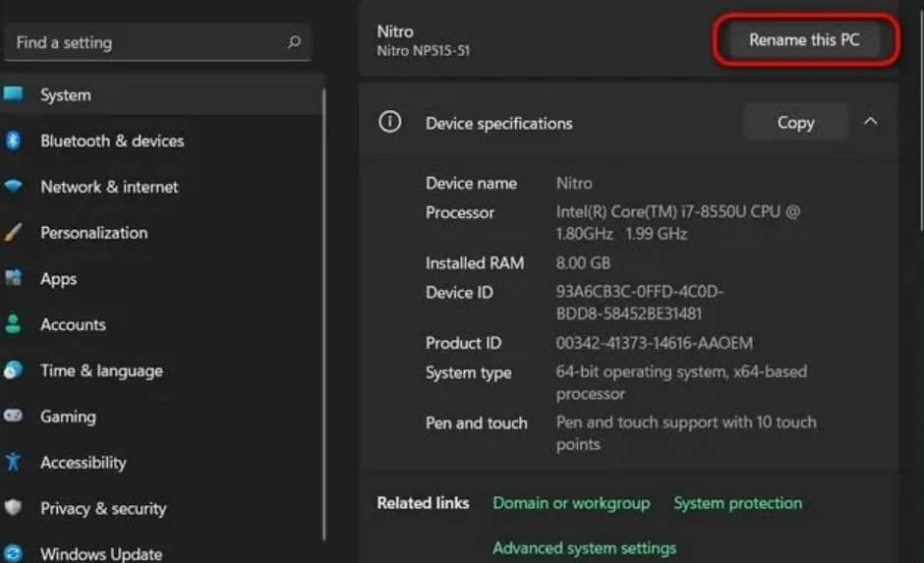924x563 pixels.
Task: Collapse the Device specifications section chevron
Action: pos(870,121)
